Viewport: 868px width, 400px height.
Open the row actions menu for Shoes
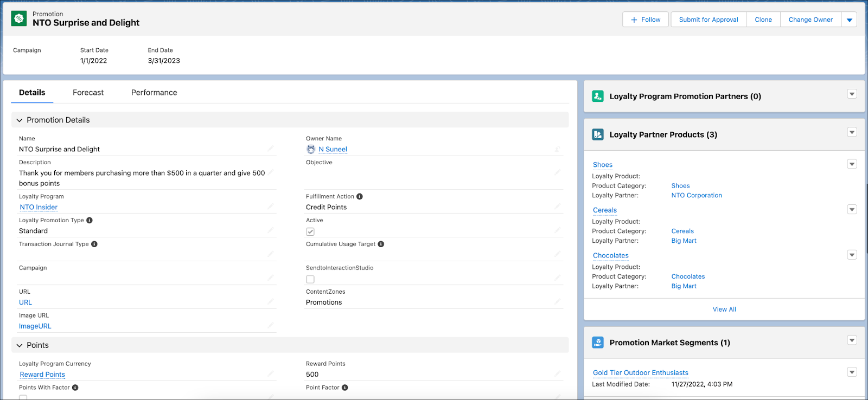pyautogui.click(x=852, y=164)
